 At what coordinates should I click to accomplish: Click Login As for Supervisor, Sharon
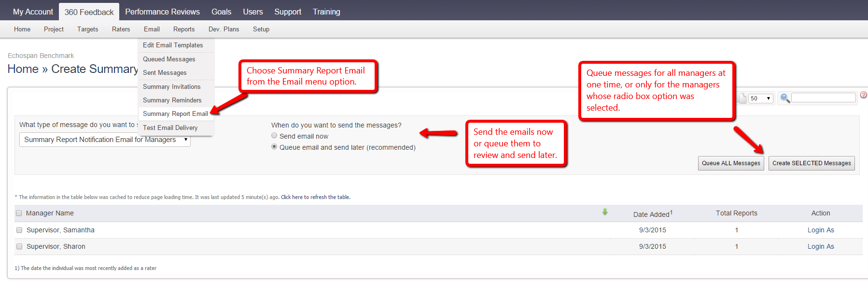[821, 246]
